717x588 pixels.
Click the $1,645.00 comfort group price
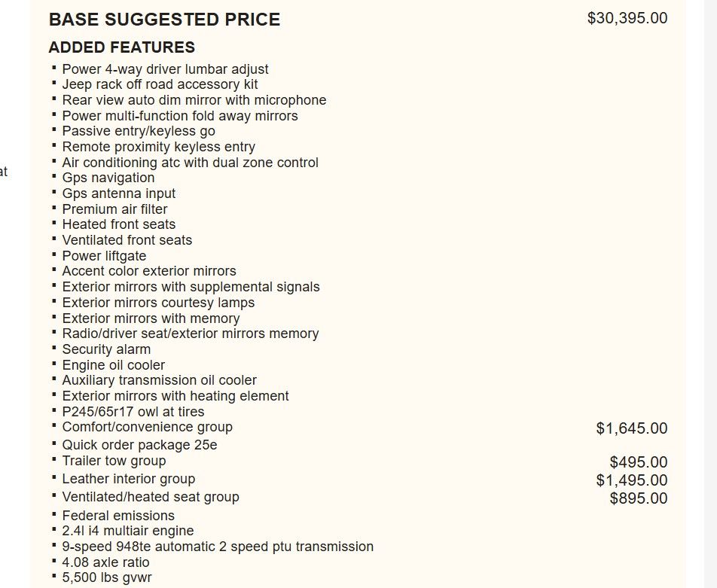631,428
